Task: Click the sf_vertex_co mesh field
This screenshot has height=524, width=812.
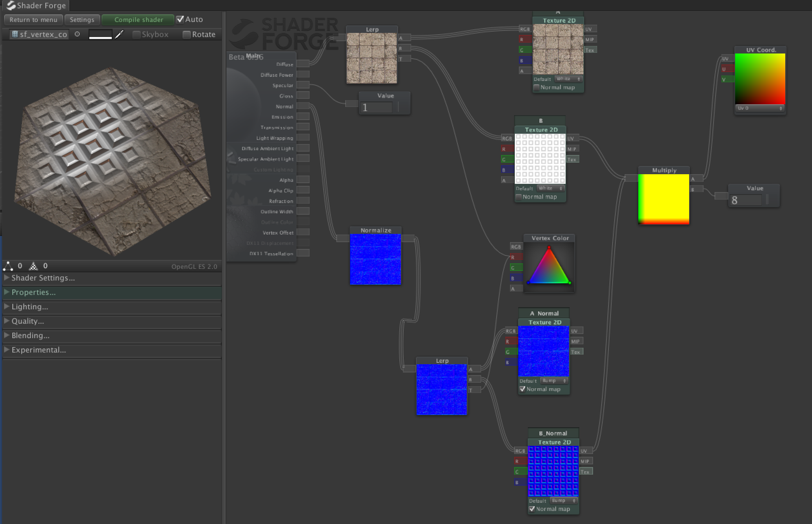Action: point(39,34)
